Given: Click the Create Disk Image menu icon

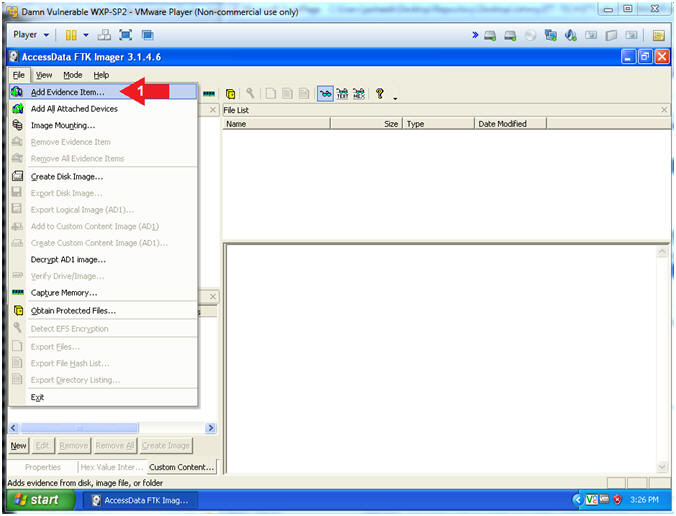Looking at the screenshot, I should [17, 176].
